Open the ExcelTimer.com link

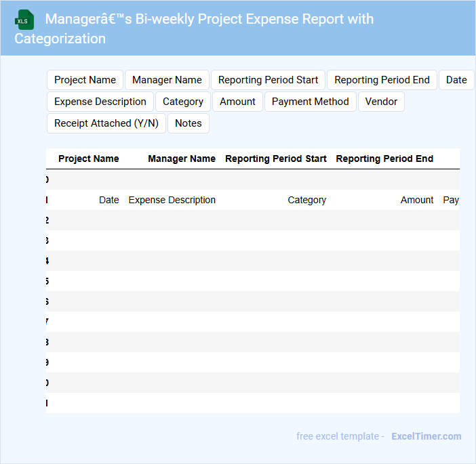tap(426, 436)
